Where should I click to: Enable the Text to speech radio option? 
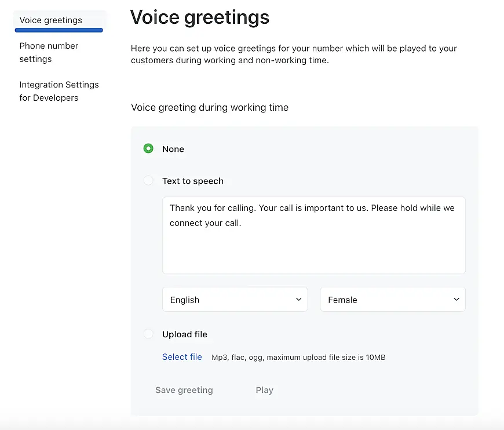pos(148,181)
